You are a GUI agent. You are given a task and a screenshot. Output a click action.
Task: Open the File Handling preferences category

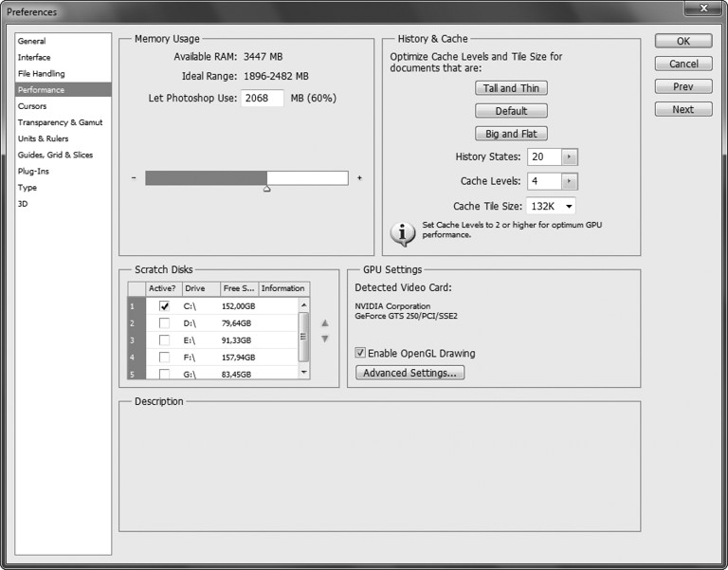tap(41, 73)
